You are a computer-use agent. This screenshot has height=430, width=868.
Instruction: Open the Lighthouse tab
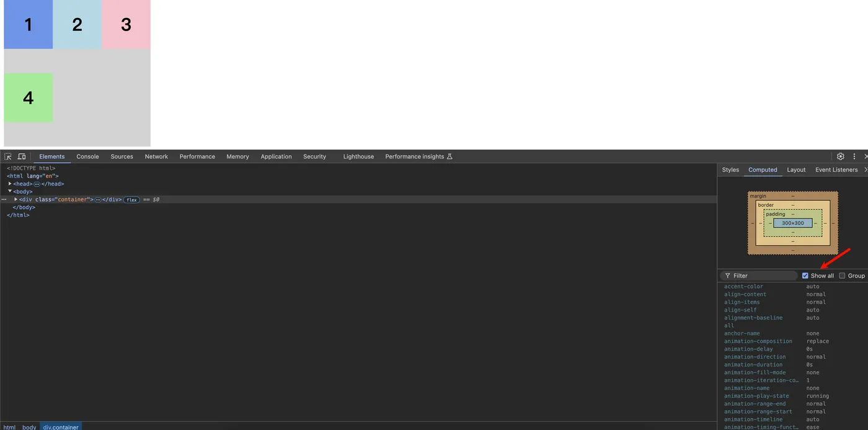coord(358,157)
